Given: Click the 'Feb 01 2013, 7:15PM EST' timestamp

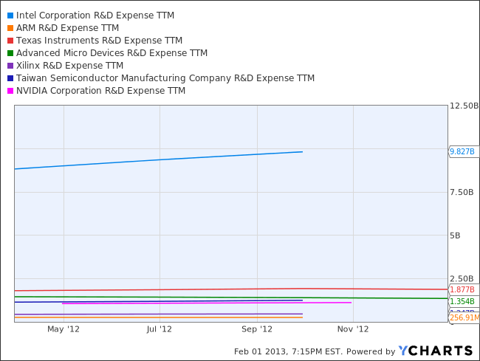Looking at the screenshot, I should (287, 352).
